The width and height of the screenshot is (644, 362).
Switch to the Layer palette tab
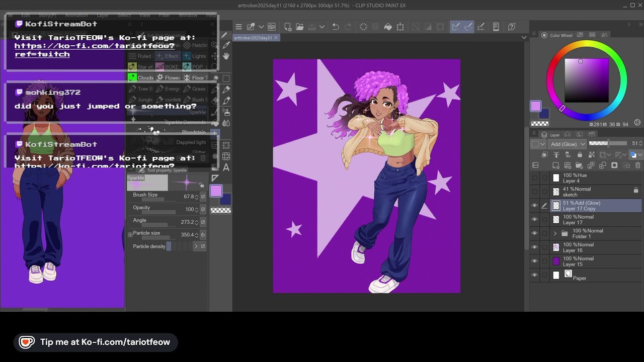point(550,135)
